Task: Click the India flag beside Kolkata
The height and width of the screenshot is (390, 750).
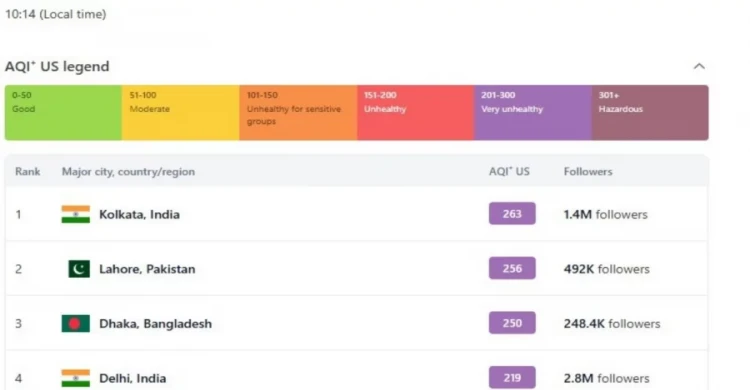Action: pos(76,214)
